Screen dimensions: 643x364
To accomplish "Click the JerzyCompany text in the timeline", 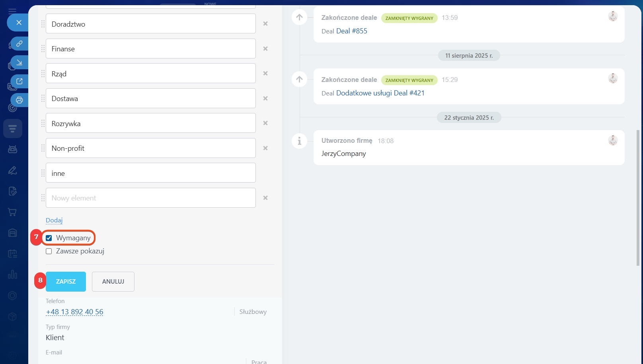I will (x=344, y=154).
